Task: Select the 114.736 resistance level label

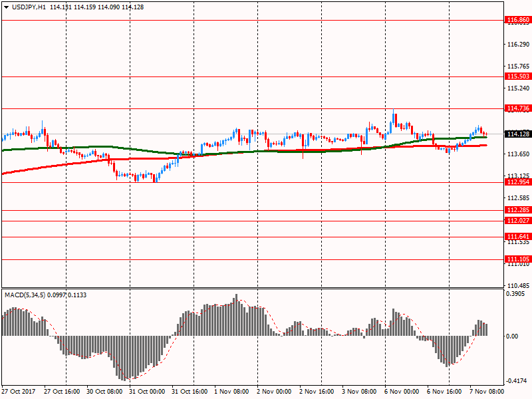Action: pyautogui.click(x=518, y=108)
